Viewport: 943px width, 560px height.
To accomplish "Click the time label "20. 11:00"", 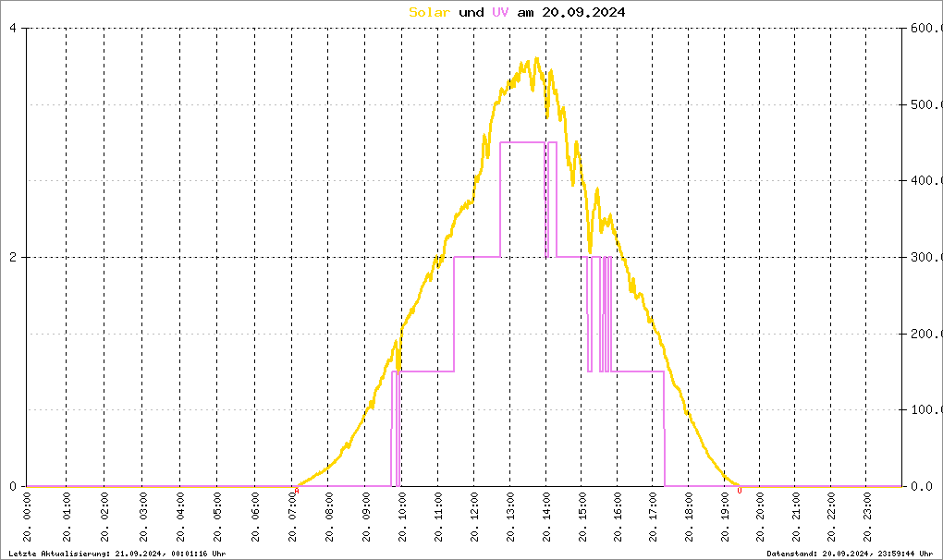I will point(438,517).
